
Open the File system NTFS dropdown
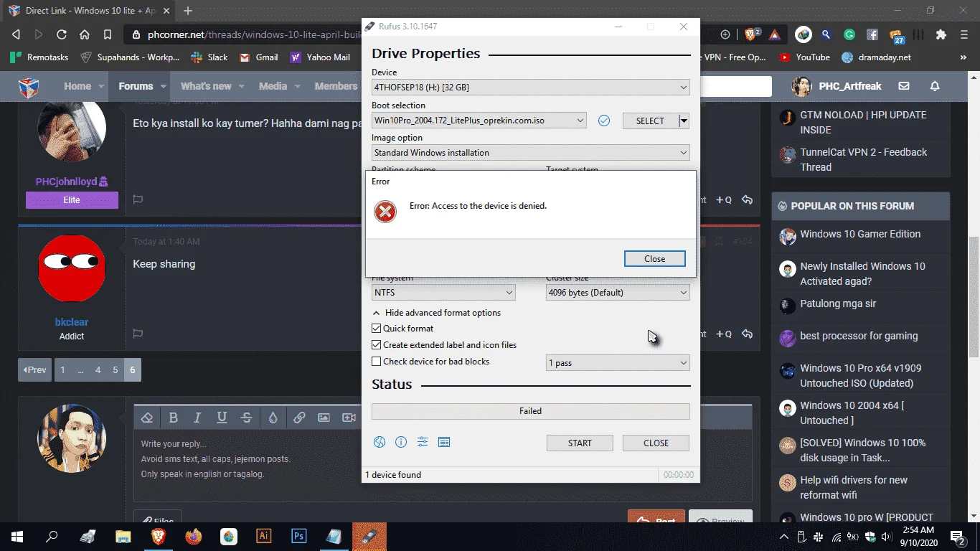(x=443, y=293)
